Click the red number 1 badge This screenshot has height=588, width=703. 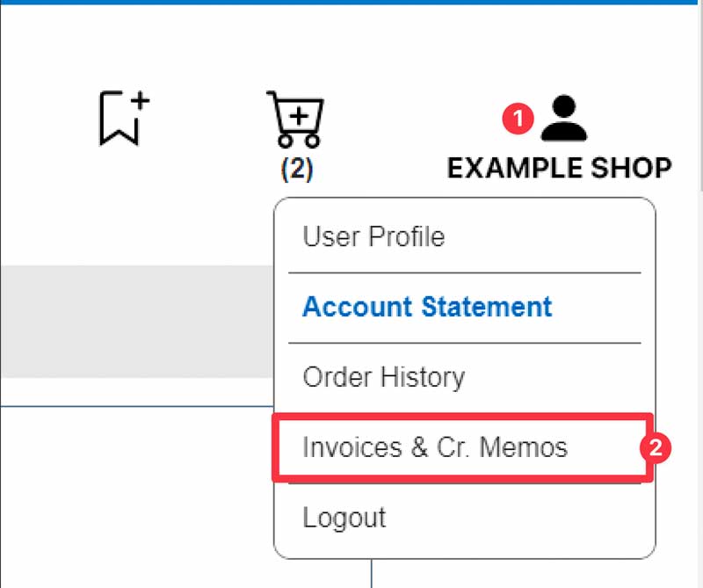click(x=518, y=119)
